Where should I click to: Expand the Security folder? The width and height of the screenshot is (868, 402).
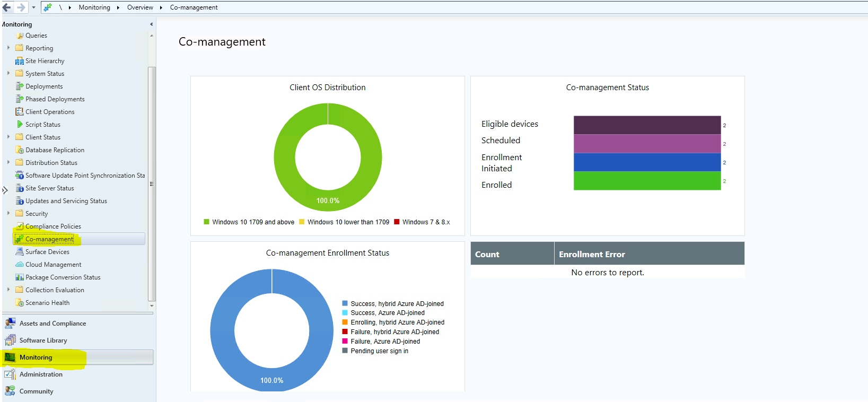pyautogui.click(x=8, y=213)
